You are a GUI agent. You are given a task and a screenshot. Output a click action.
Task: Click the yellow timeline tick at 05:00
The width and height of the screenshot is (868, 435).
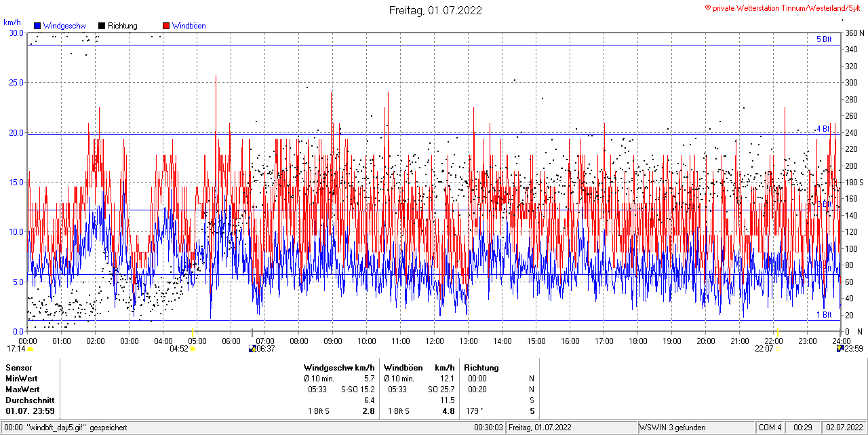coord(194,332)
